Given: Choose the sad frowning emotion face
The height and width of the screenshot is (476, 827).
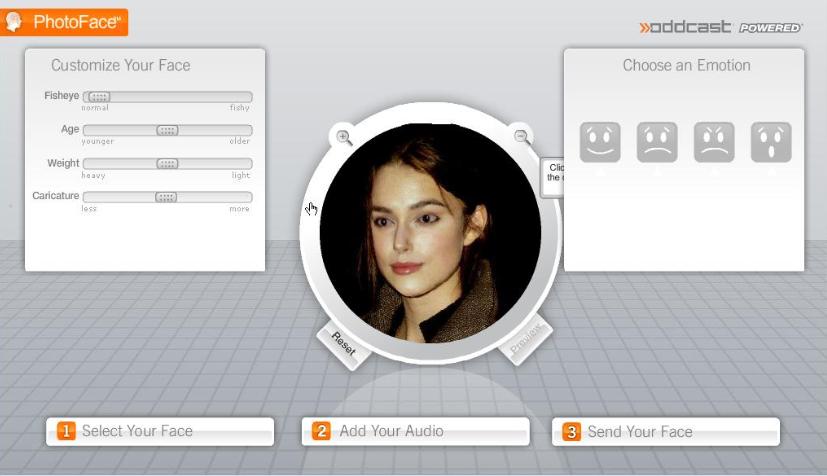Looking at the screenshot, I should click(657, 142).
